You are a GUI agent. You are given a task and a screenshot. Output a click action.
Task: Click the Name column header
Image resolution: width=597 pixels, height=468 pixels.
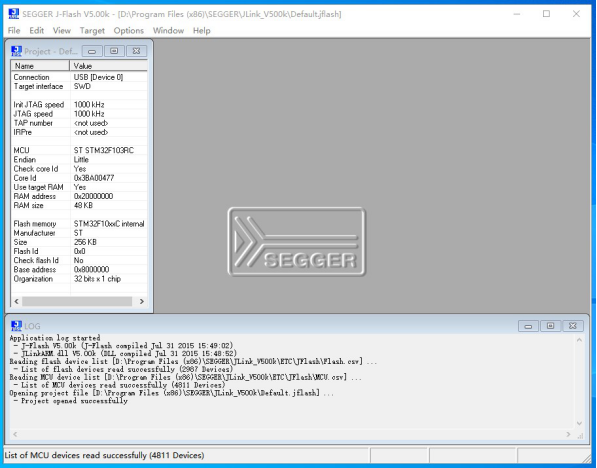pyautogui.click(x=40, y=66)
